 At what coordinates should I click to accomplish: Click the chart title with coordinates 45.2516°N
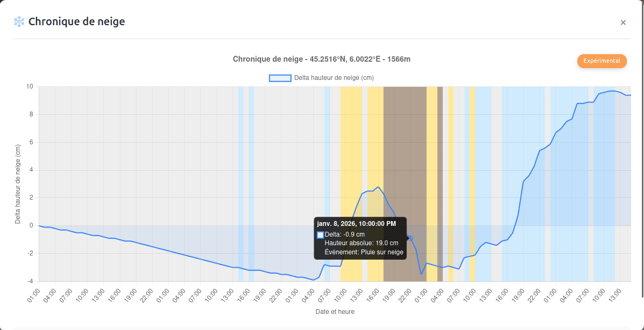coord(321,59)
